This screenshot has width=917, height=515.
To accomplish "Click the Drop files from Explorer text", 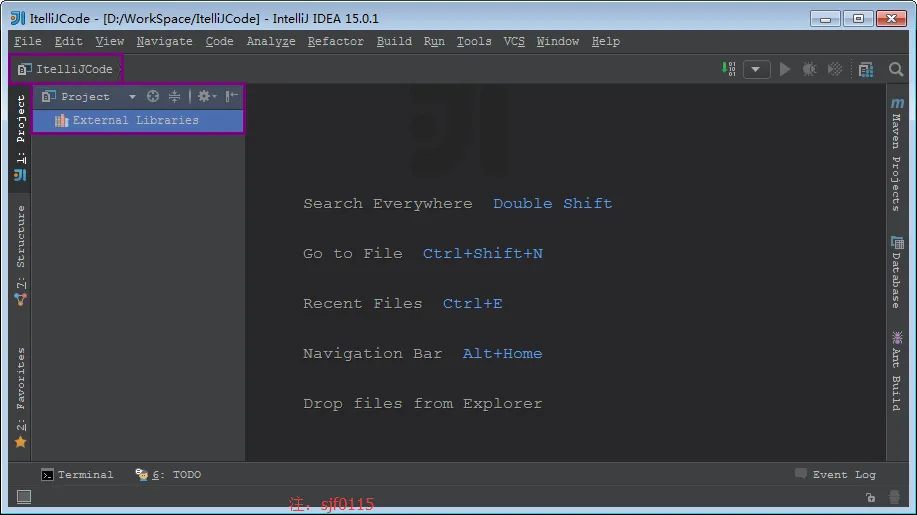I will pyautogui.click(x=423, y=404).
